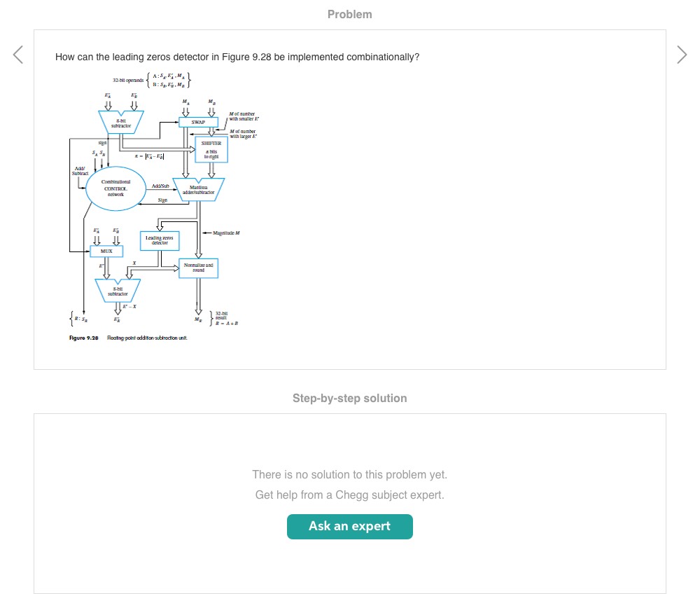
Task: Click the Normalize and round block
Action: tap(199, 268)
